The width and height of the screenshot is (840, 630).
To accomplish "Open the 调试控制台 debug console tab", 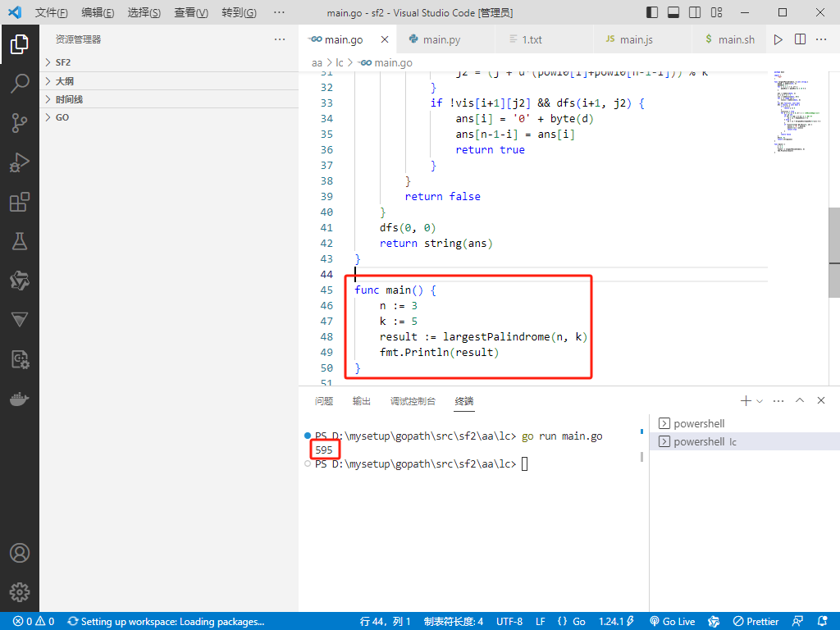I will tap(413, 401).
